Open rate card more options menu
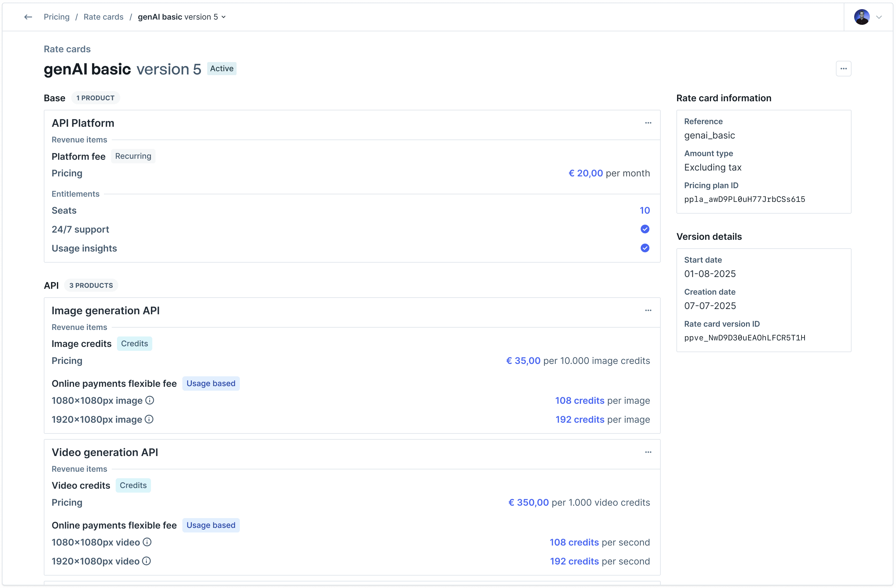 point(843,69)
